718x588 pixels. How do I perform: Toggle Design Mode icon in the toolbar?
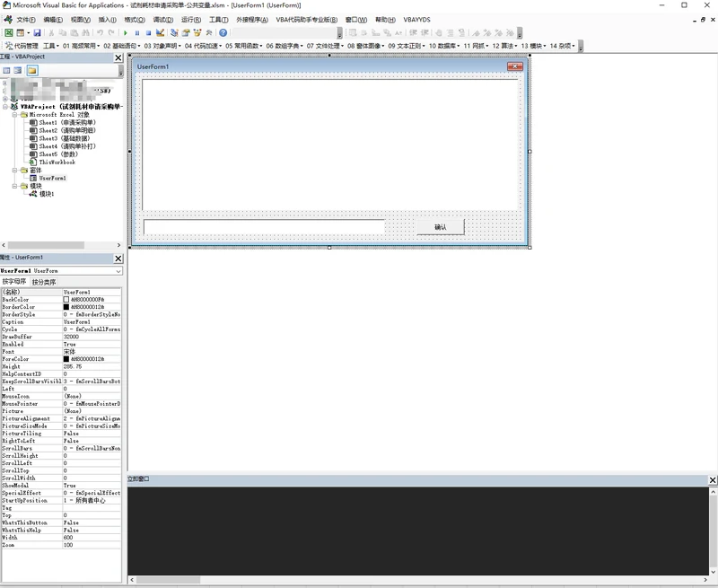coord(160,32)
